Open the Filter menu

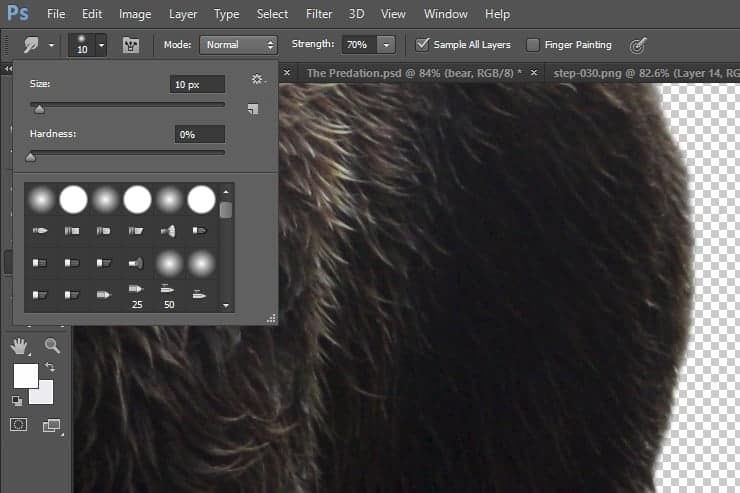coord(319,14)
